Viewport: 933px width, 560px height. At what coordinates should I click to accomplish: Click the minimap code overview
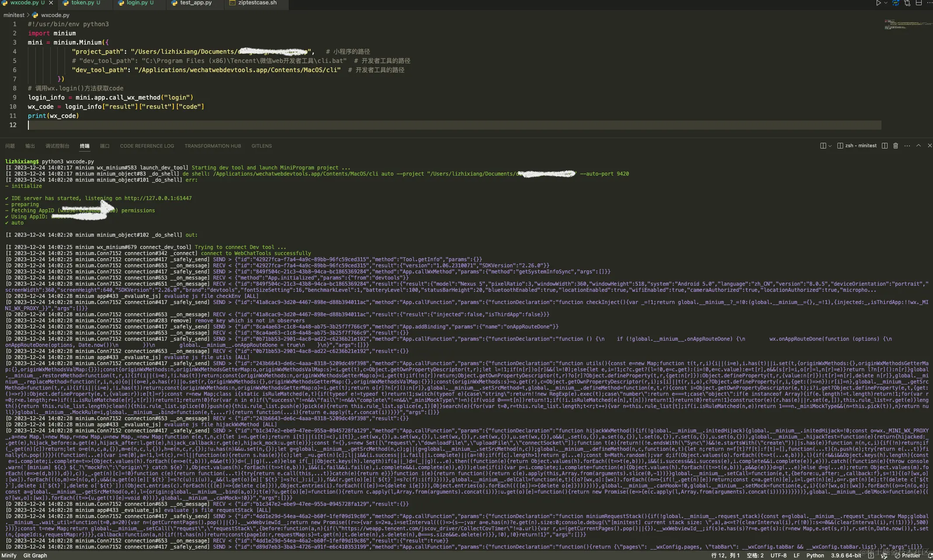(x=906, y=24)
